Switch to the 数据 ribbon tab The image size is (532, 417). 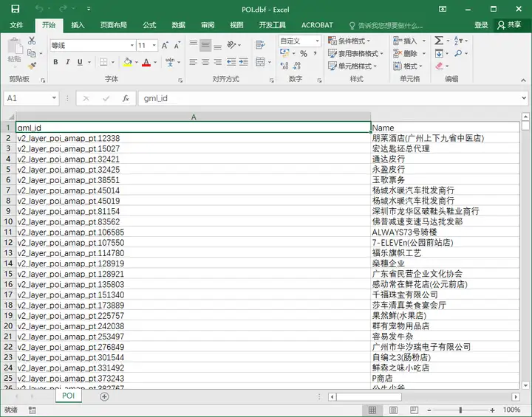click(x=179, y=25)
